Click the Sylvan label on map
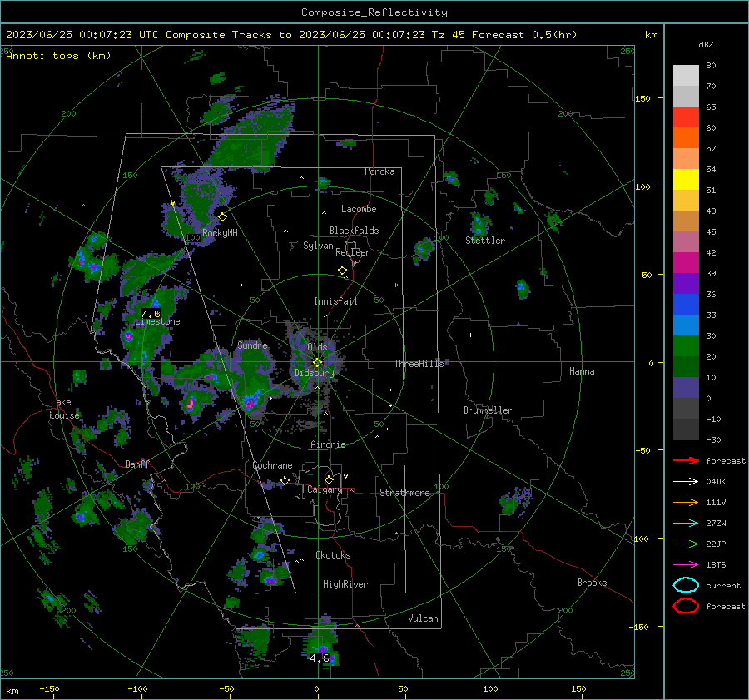Viewport: 749px width, 700px height. 318,246
